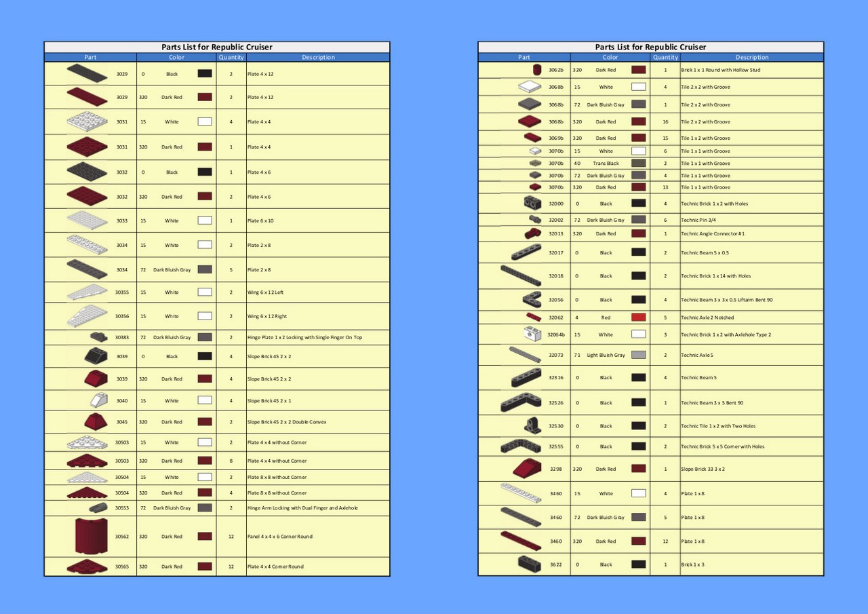Screen dimensions: 868x614
Task: Click the Slope Brick Double Convex part image
Action: pos(96,421)
